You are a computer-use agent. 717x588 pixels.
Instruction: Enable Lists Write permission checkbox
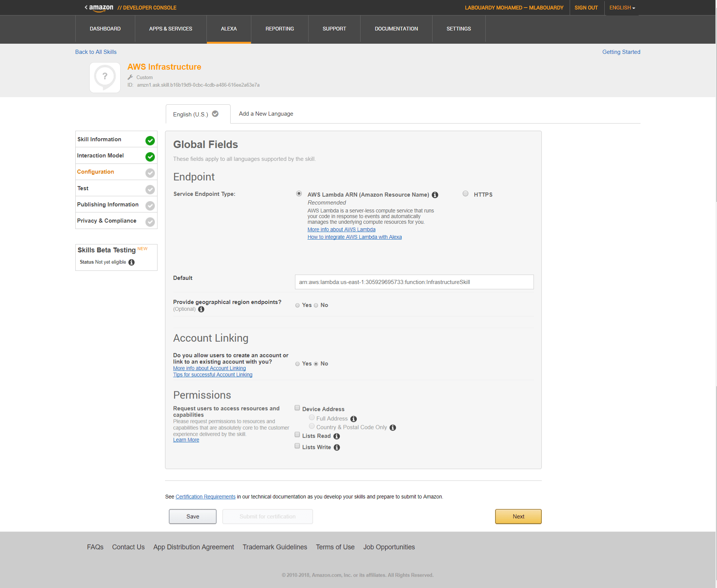pyautogui.click(x=297, y=446)
